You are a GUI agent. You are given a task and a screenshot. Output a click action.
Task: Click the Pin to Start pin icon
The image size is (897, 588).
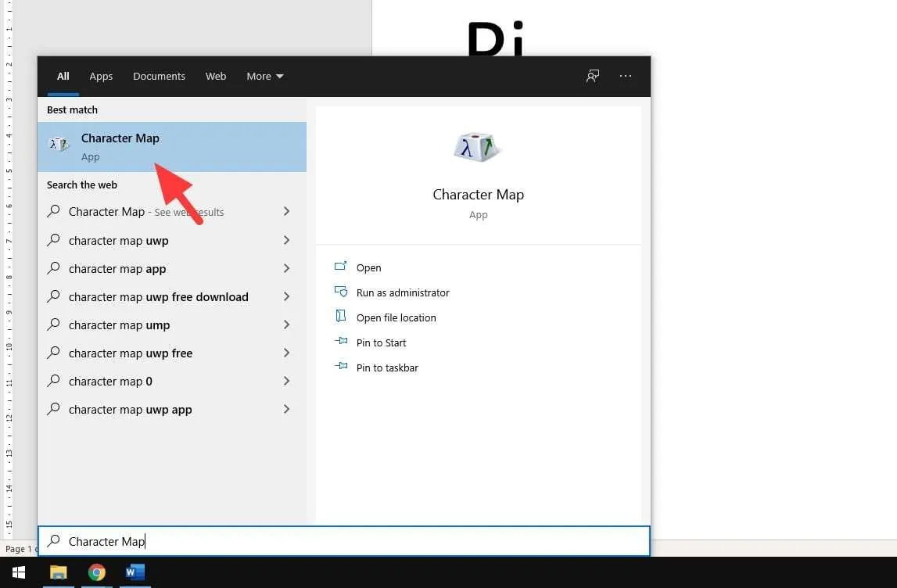click(x=341, y=341)
